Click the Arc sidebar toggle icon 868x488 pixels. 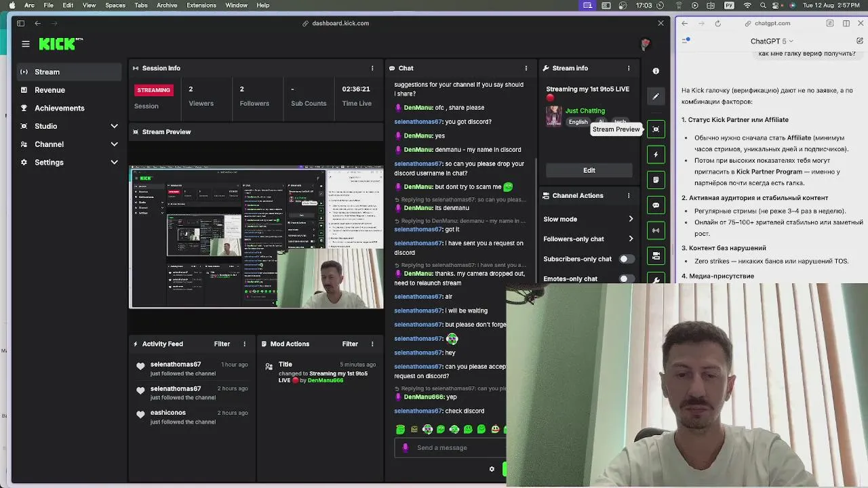[x=20, y=23]
